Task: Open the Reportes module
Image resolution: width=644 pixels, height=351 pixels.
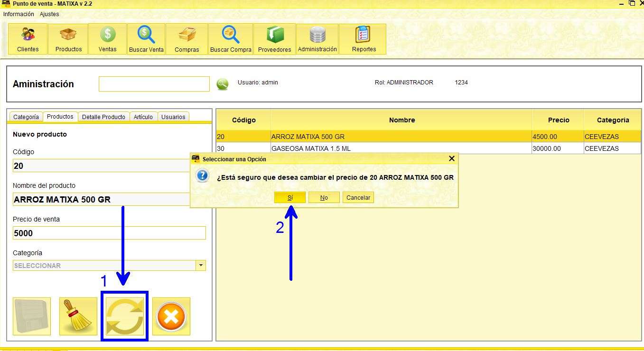Action: pos(364,39)
